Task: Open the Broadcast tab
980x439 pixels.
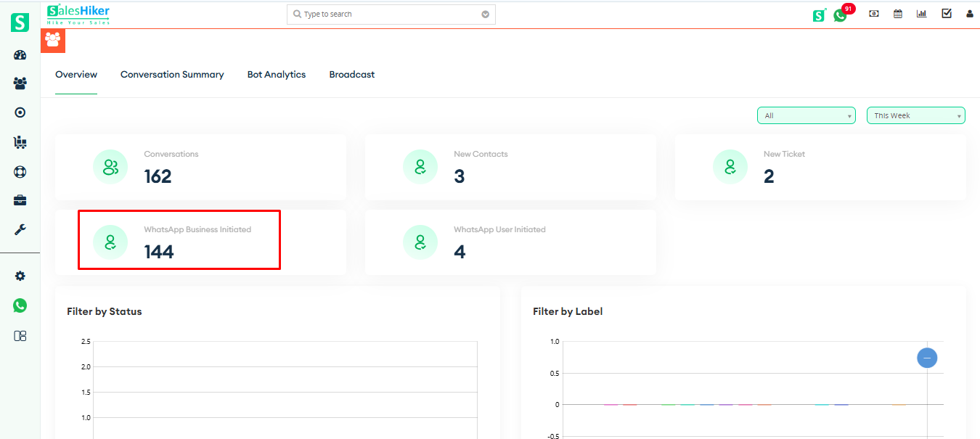Action: point(351,74)
